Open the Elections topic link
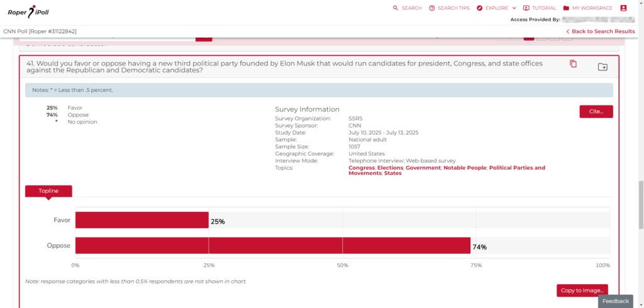Screen dimensions: 644x308 [x=390, y=168]
